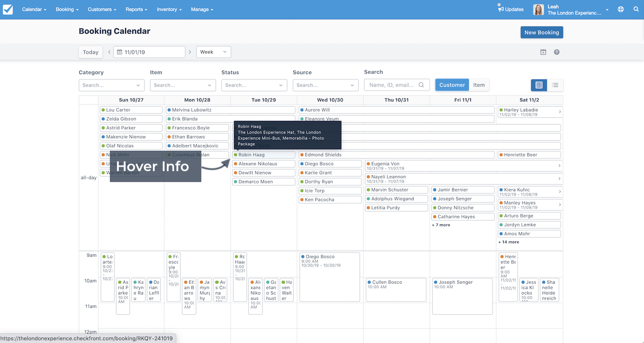
Task: Open Arturo Berge booking
Action: click(x=529, y=216)
